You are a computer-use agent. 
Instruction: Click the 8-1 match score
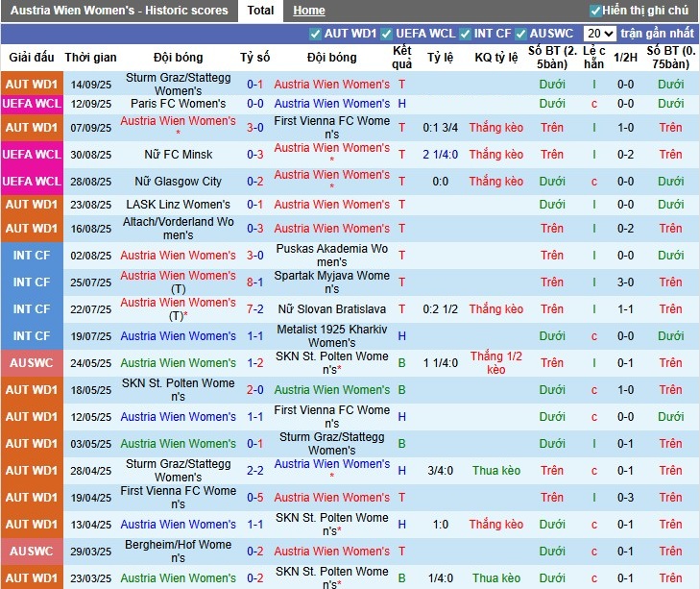(254, 282)
